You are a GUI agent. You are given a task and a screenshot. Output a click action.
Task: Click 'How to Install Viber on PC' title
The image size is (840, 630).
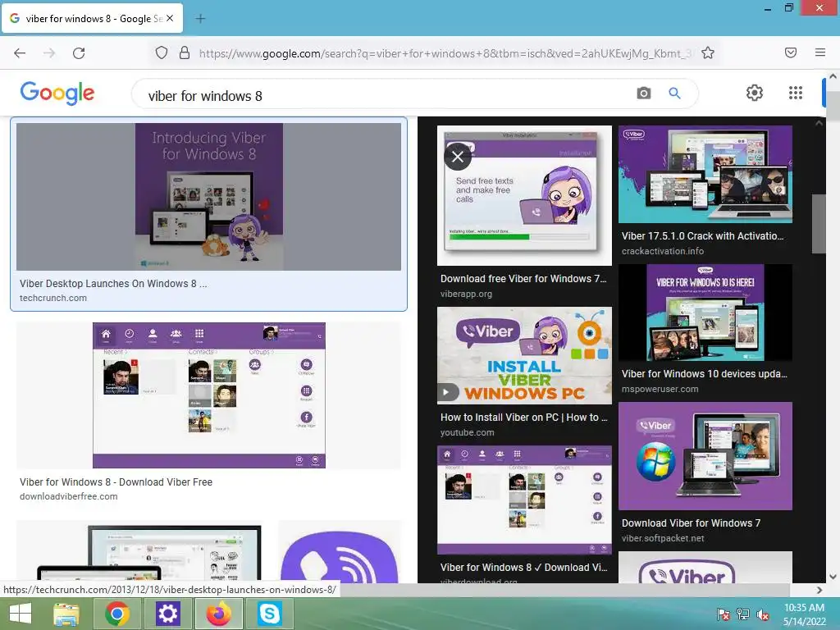tap(523, 418)
